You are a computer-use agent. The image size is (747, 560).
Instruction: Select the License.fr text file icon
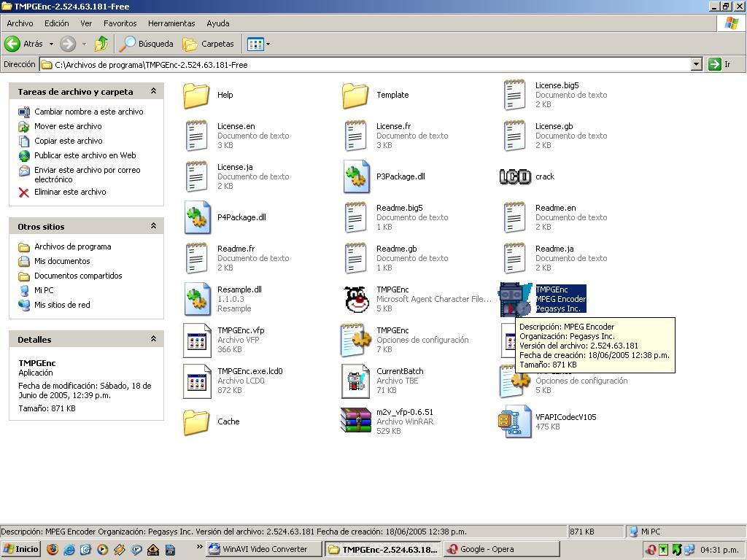coord(355,136)
